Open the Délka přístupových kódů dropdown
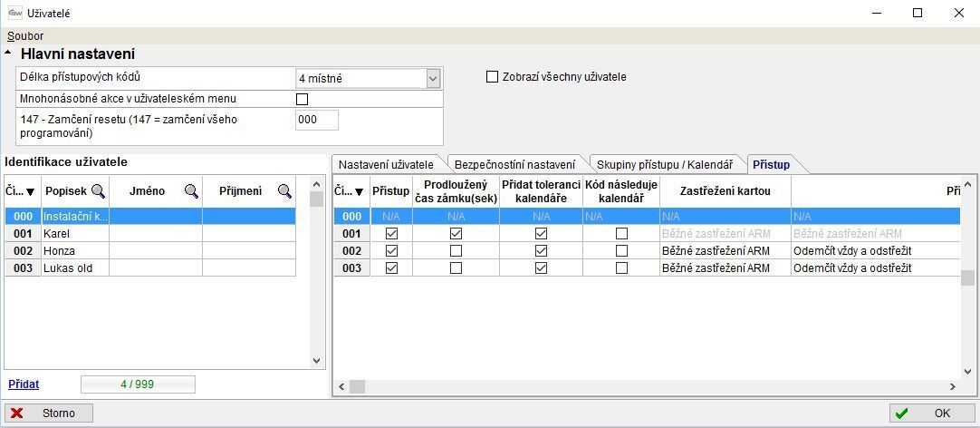The image size is (980, 428). (433, 79)
